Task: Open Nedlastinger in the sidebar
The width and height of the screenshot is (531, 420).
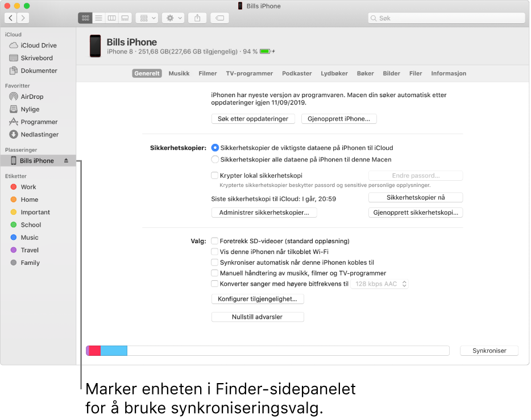Action: 38,134
